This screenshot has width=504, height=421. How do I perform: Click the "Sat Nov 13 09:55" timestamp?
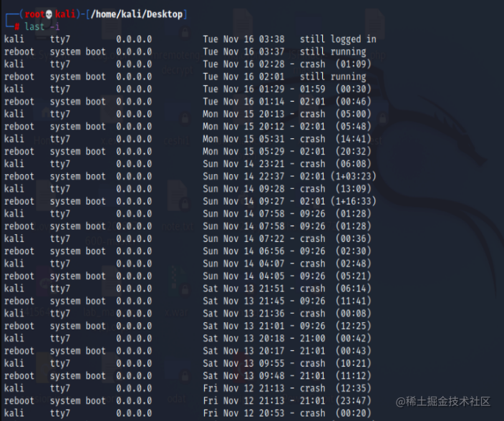243,364
